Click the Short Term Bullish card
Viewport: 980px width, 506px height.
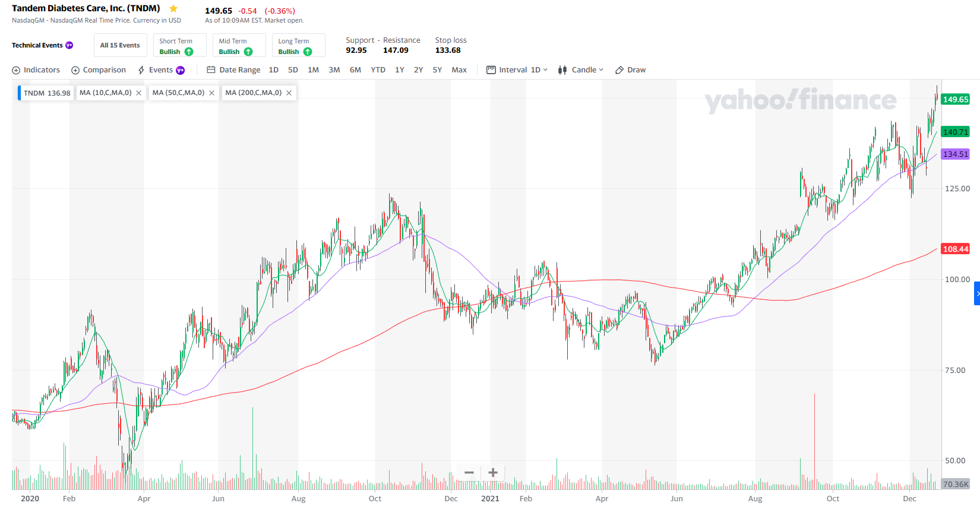click(x=180, y=45)
